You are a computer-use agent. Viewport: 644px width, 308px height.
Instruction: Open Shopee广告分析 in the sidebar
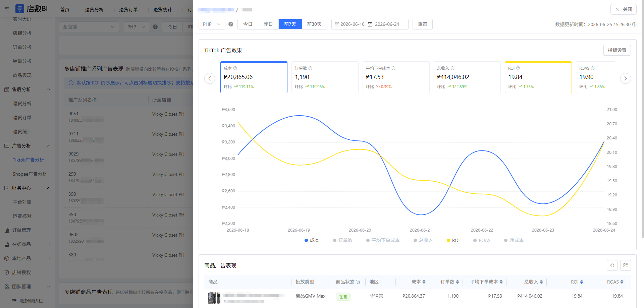pos(30,174)
